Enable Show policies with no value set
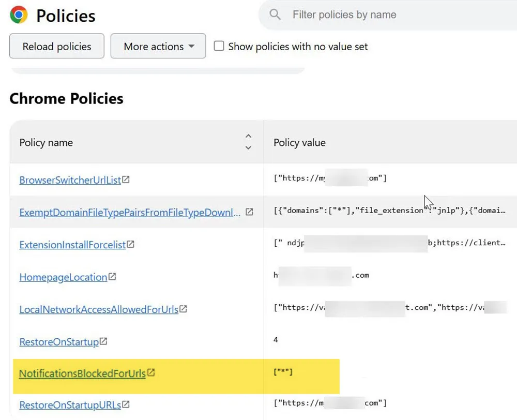This screenshot has height=420, width=517. [219, 46]
